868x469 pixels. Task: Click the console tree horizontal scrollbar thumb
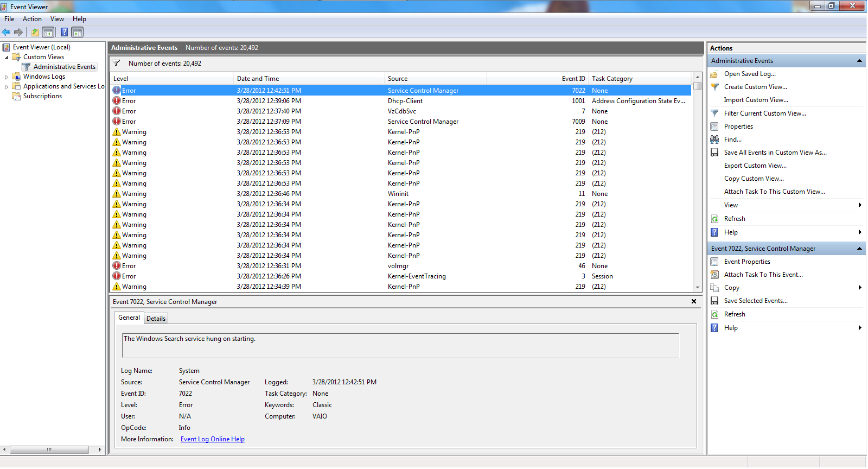coord(49,449)
